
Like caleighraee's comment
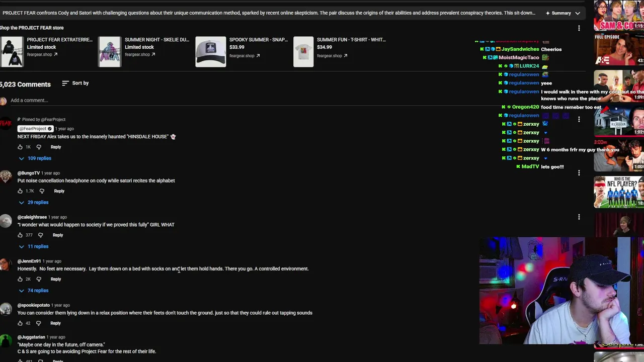tap(20, 235)
